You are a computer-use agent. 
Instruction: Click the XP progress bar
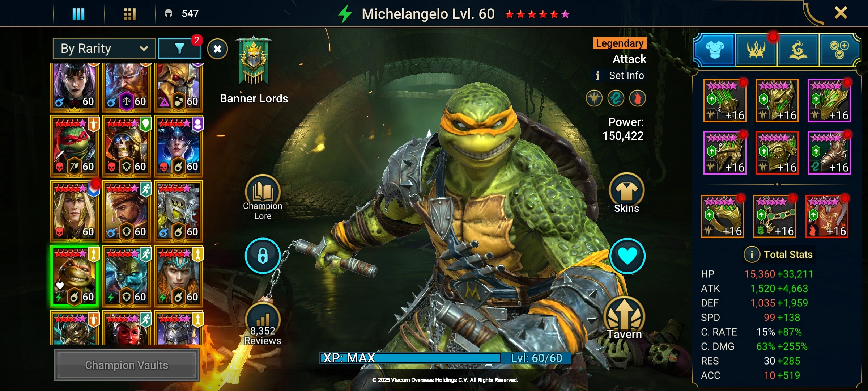[x=446, y=358]
